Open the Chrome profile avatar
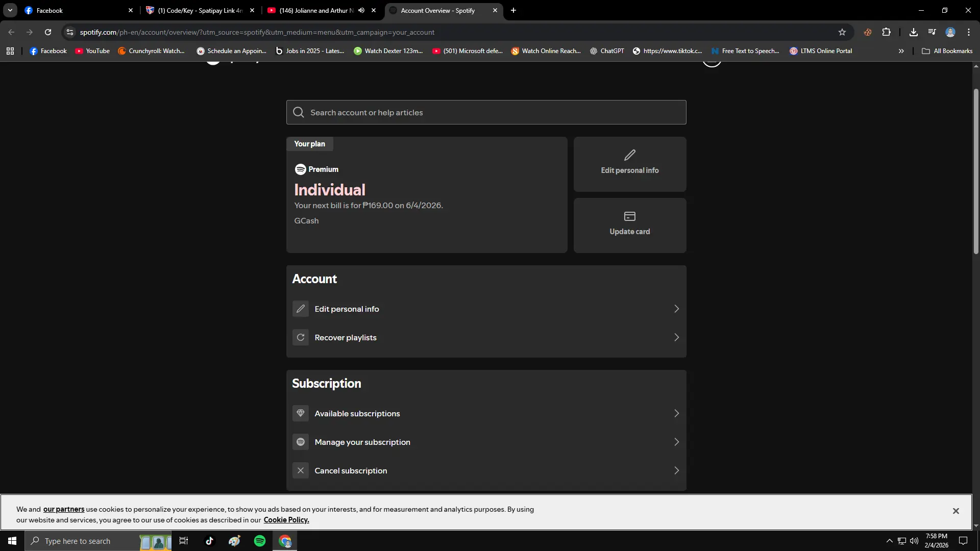Screen dimensions: 980x551 pos(950,32)
